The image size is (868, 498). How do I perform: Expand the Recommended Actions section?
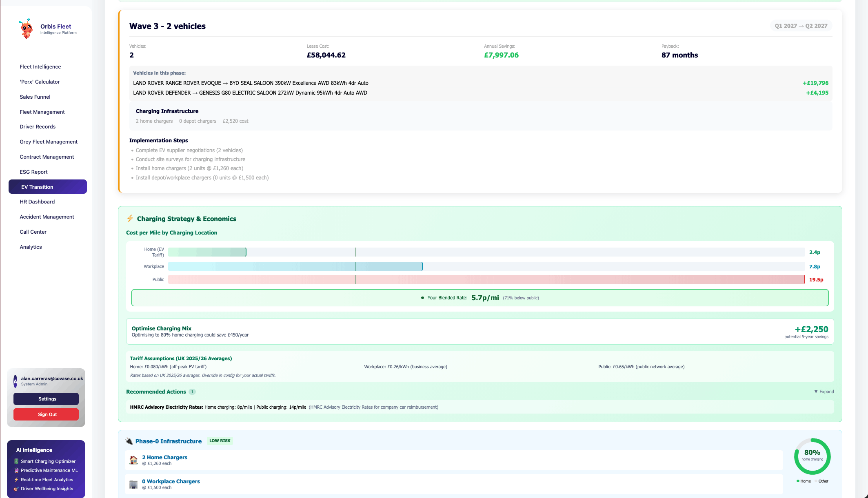[824, 392]
